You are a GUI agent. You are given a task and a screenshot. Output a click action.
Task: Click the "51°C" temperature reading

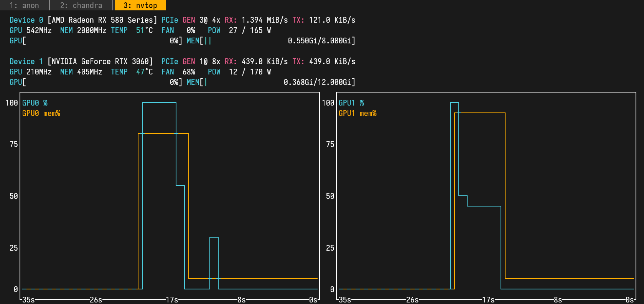144,30
